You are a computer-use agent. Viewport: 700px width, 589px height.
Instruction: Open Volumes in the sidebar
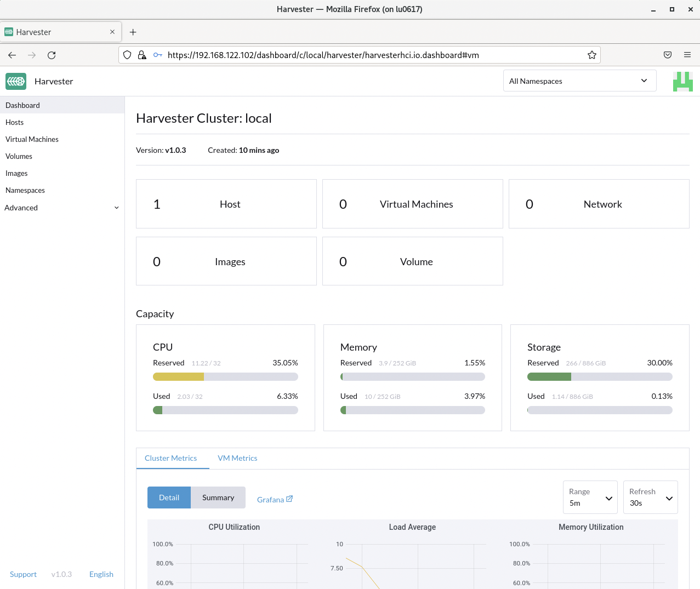pos(62,156)
